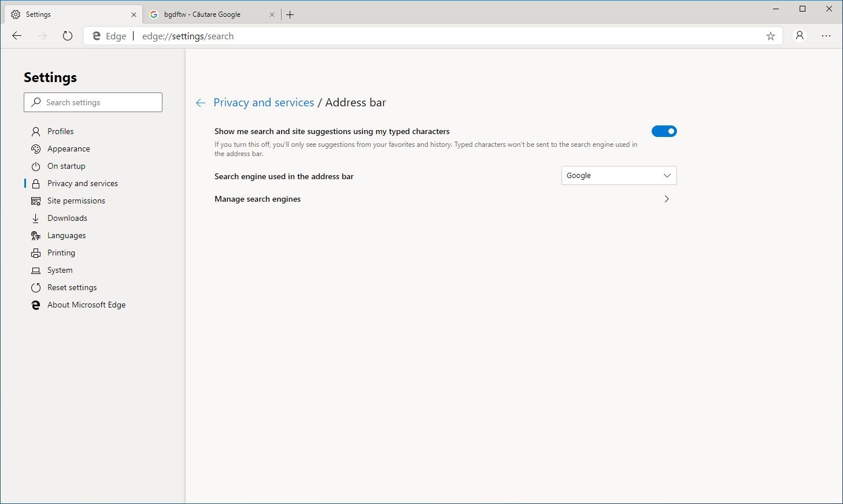The image size is (843, 504).
Task: Open the Appearance settings section
Action: 68,149
